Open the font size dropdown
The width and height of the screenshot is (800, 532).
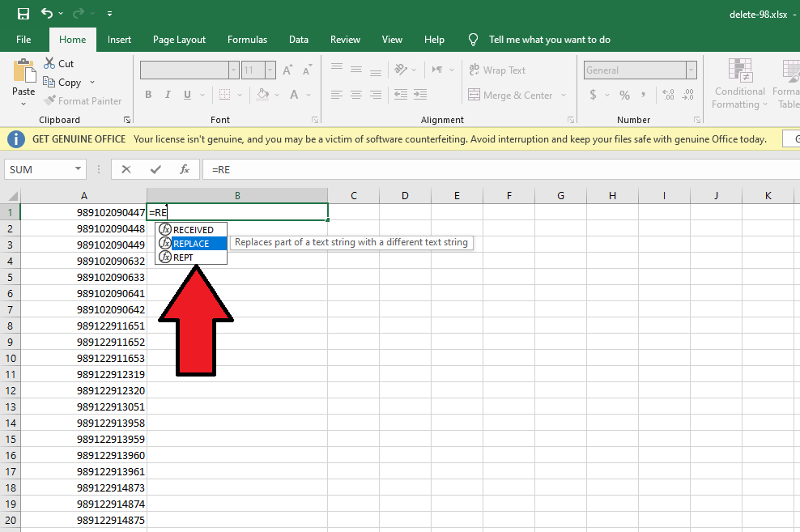click(270, 70)
